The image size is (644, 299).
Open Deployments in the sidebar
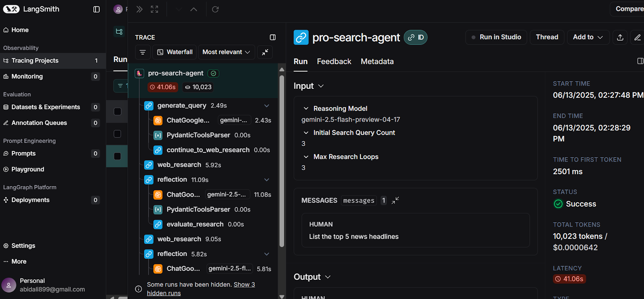53,200
